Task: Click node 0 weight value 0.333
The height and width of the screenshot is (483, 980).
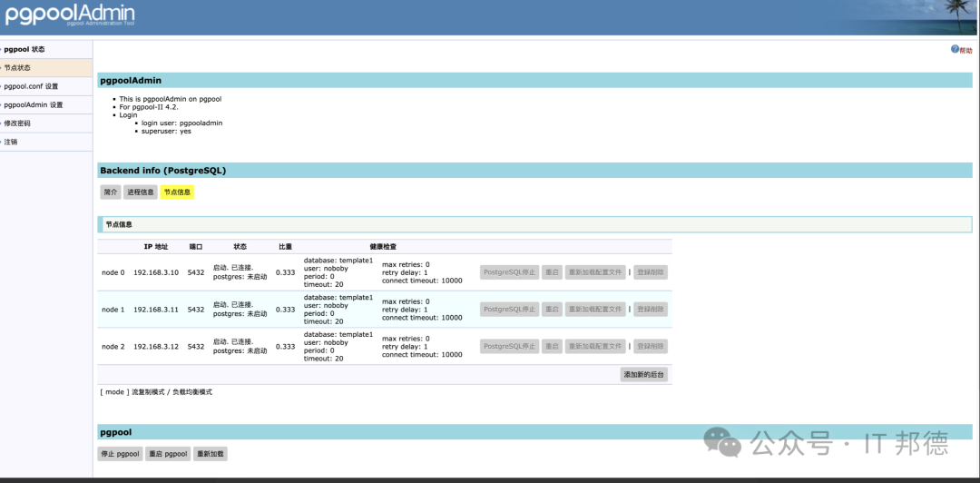Action: [x=285, y=272]
